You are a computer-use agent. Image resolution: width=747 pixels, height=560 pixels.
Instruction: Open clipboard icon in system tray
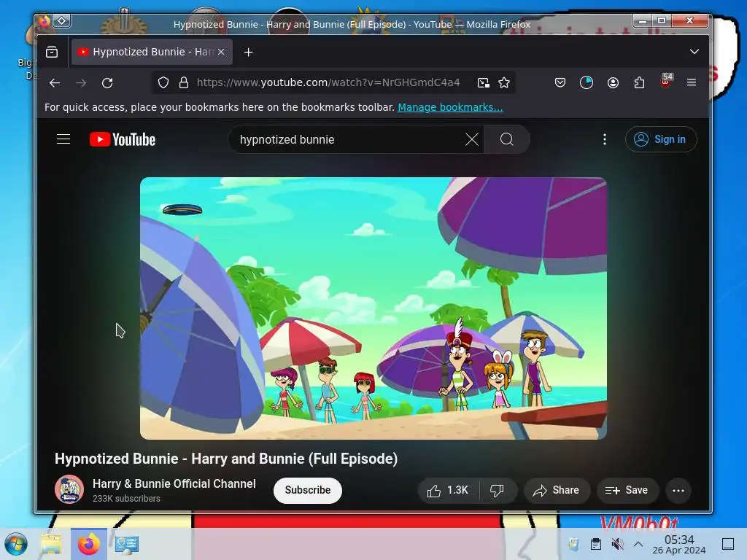click(595, 544)
